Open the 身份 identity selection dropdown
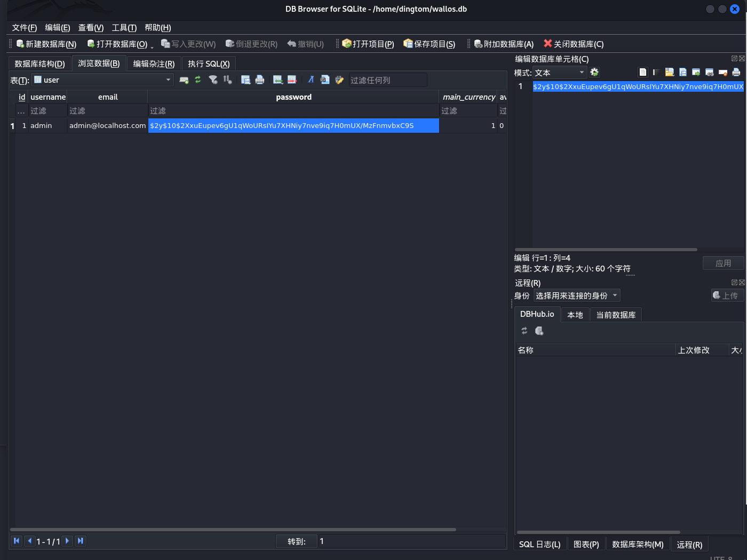 pyautogui.click(x=576, y=295)
